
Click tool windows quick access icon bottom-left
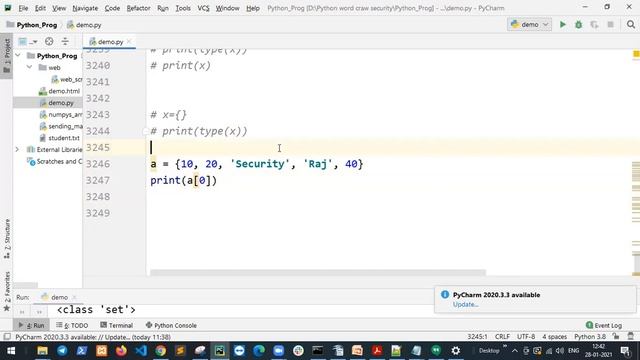pos(7,337)
